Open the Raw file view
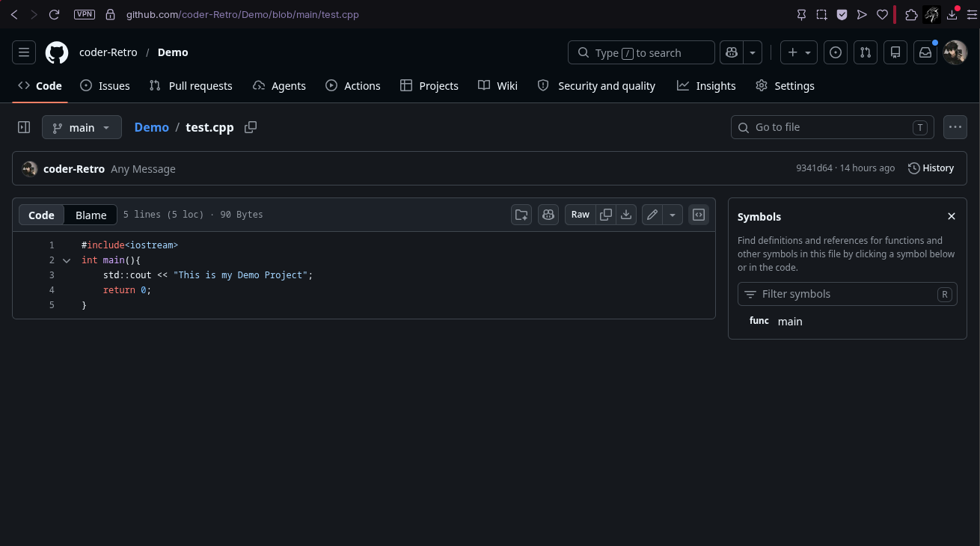Viewport: 980px width, 546px height. click(581, 215)
